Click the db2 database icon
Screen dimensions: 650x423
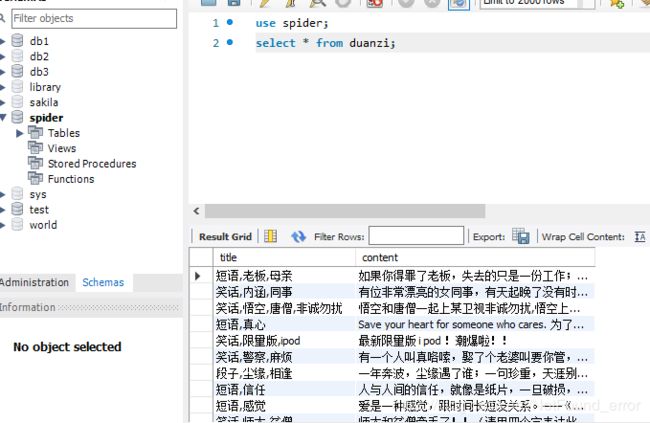[17, 56]
